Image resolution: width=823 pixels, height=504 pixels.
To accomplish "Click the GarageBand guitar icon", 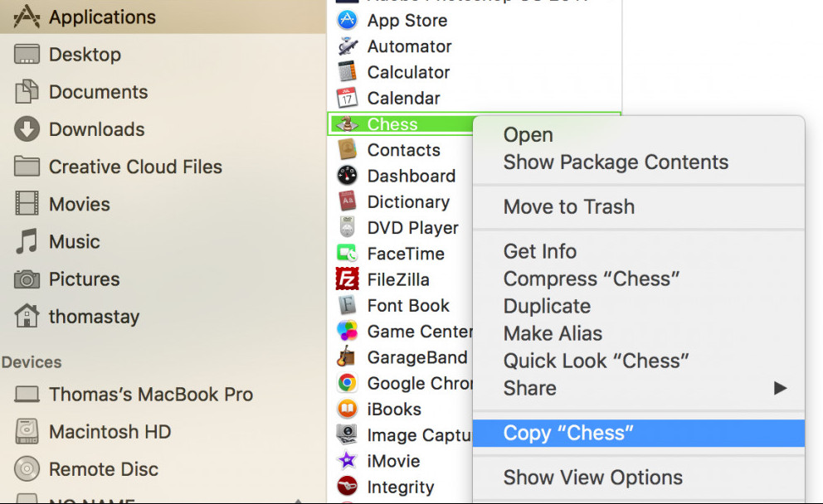I will (347, 356).
